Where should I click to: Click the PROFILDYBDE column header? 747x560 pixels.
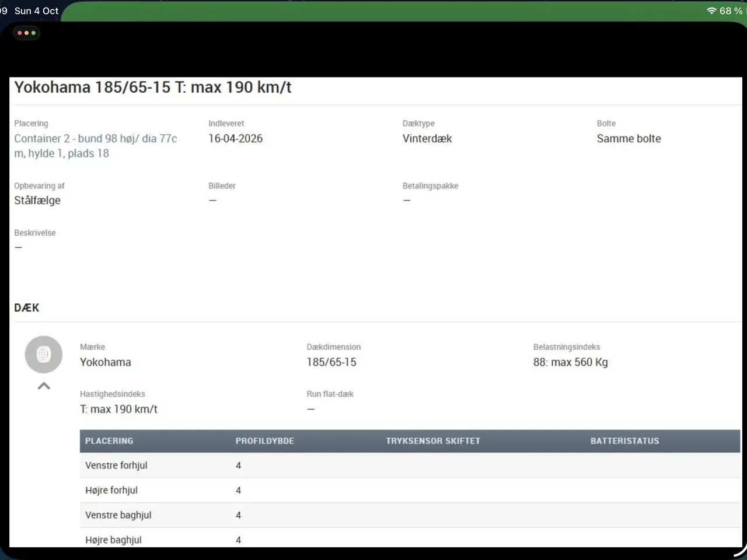click(265, 441)
